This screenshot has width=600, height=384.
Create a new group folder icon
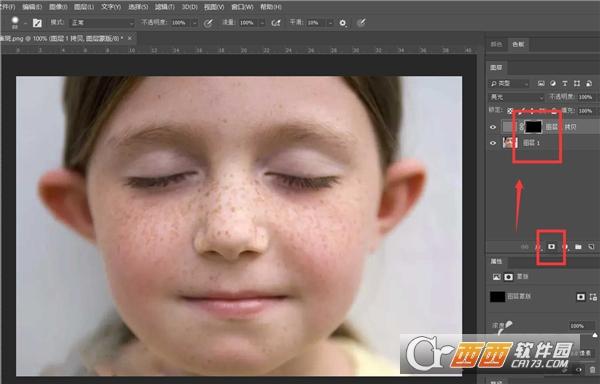coord(578,247)
